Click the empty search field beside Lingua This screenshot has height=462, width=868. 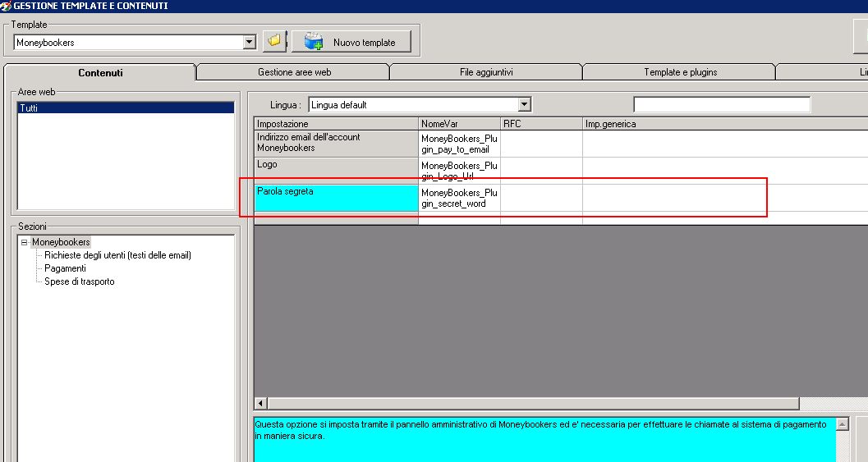[x=722, y=104]
